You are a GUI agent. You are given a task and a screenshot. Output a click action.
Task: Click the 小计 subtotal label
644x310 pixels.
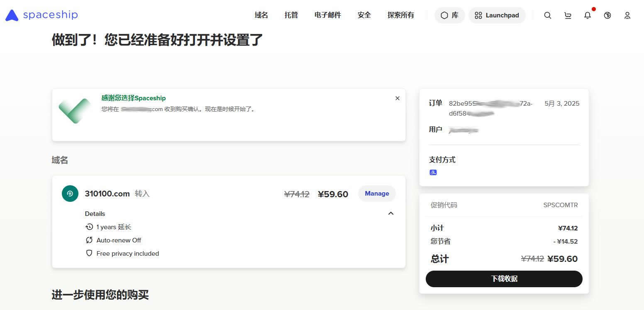(x=437, y=228)
